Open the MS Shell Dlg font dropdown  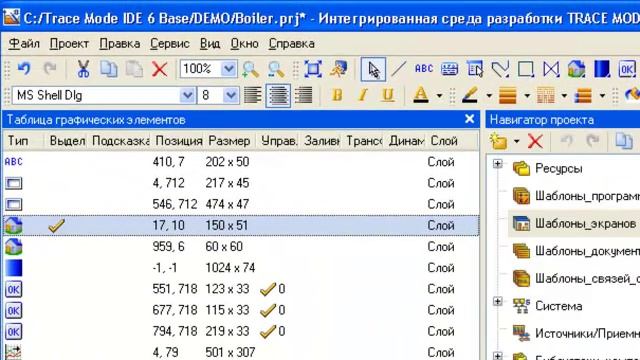[x=187, y=96]
